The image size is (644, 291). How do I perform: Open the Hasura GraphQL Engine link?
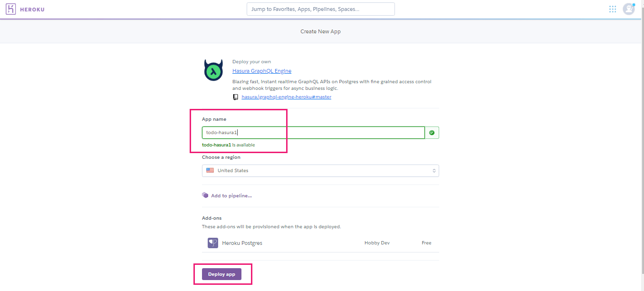pyautogui.click(x=262, y=71)
